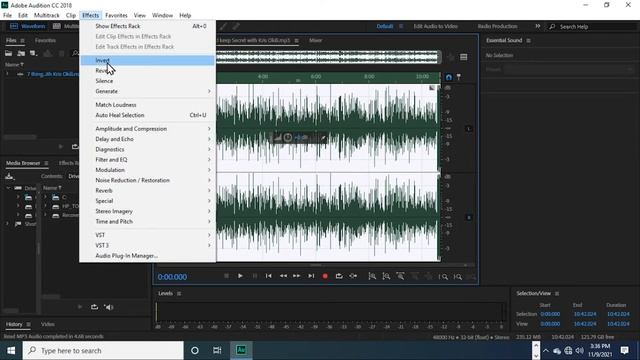Click the Play button in transport controls
The image size is (640, 360).
coord(240,276)
